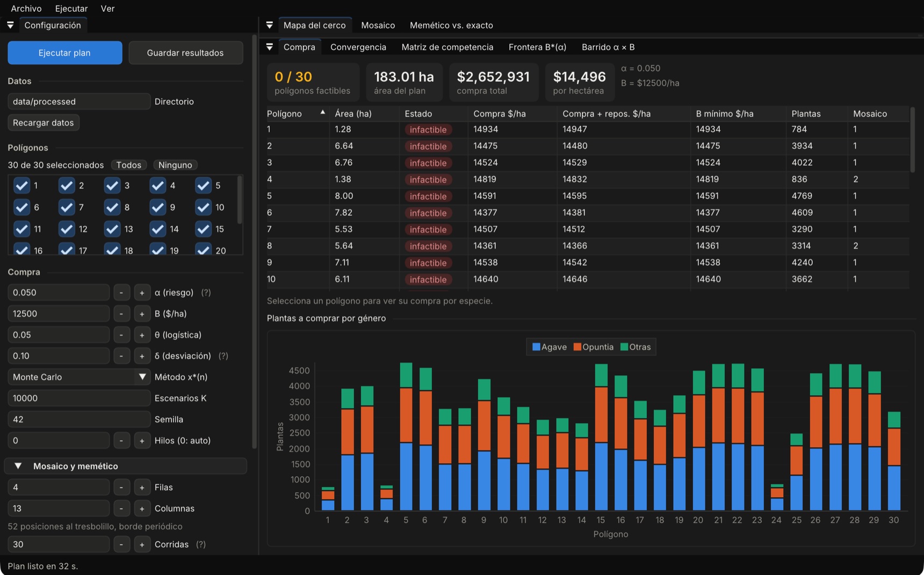Click the sort arrow on Polígono column header
Image resolution: width=924 pixels, height=575 pixels.
coord(323,112)
